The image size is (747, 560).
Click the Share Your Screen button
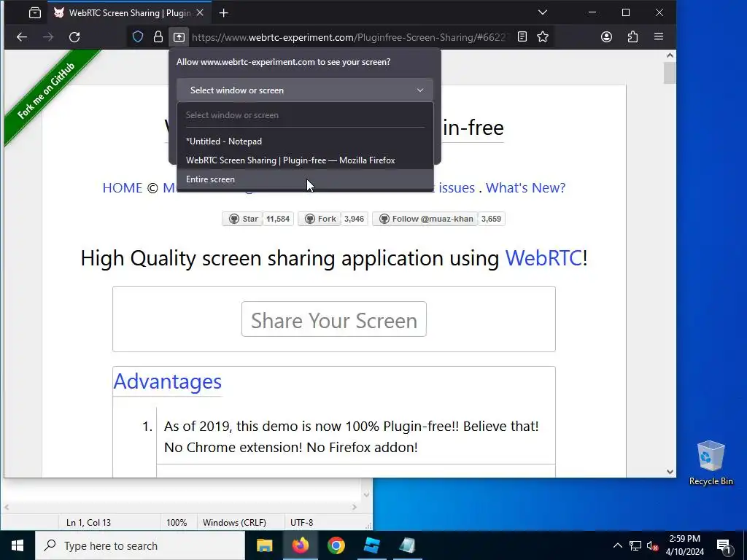pos(334,319)
